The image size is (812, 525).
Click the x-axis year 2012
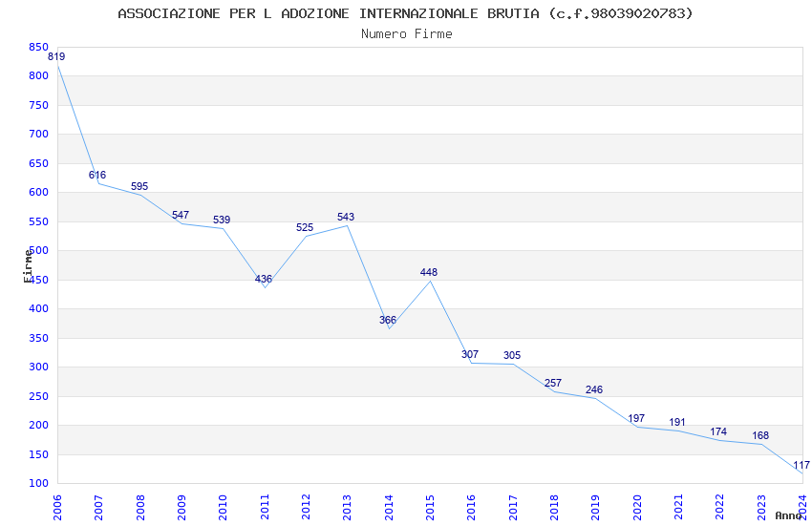pyautogui.click(x=306, y=507)
